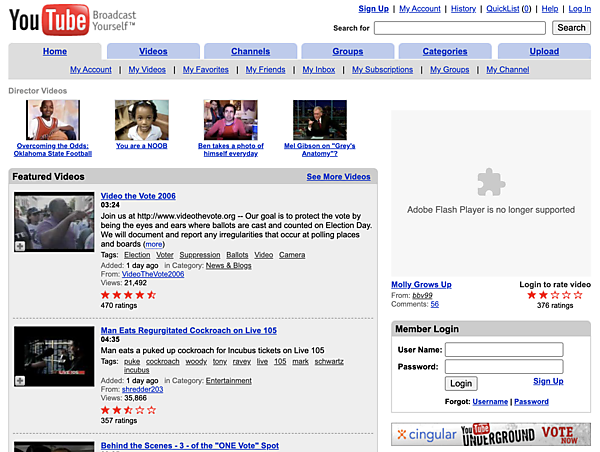The image size is (600, 452).
Task: Open the You are a NOOB video thumbnail
Action: pyautogui.click(x=142, y=120)
